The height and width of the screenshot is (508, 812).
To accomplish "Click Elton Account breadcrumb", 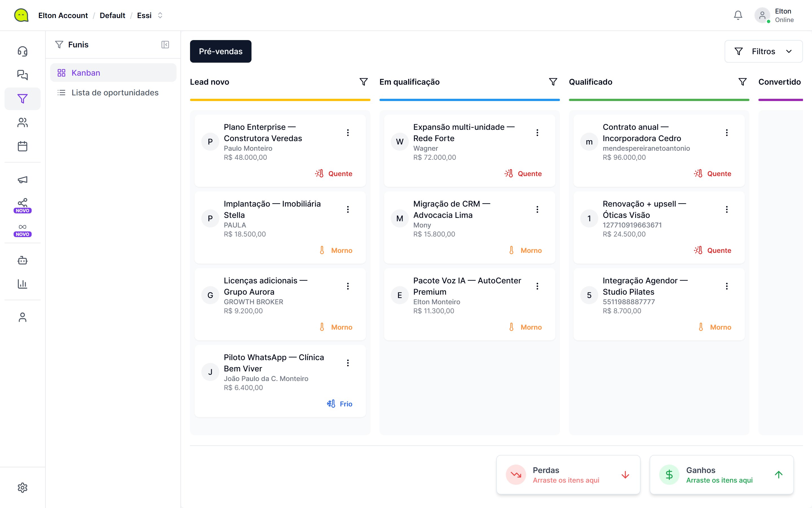I will (63, 16).
